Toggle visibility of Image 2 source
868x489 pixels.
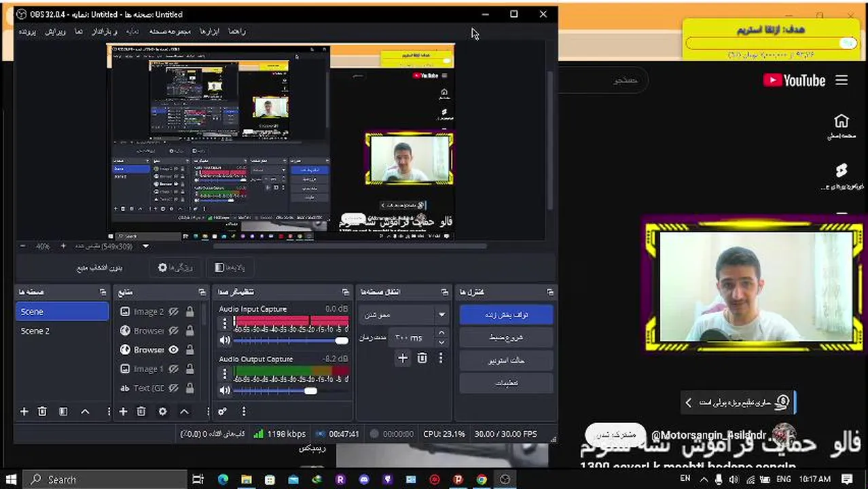pos(174,312)
